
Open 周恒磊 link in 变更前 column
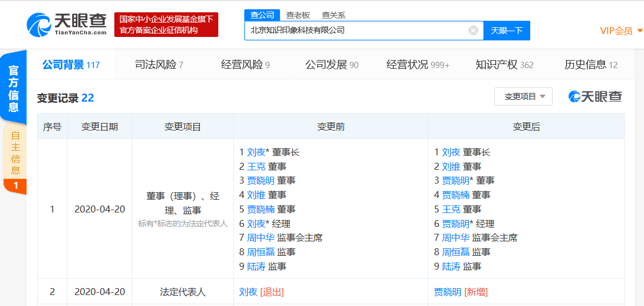click(260, 252)
